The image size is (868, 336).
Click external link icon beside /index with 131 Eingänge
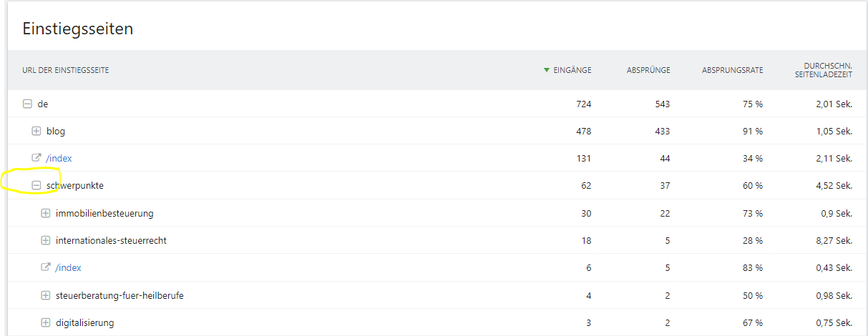pos(36,158)
